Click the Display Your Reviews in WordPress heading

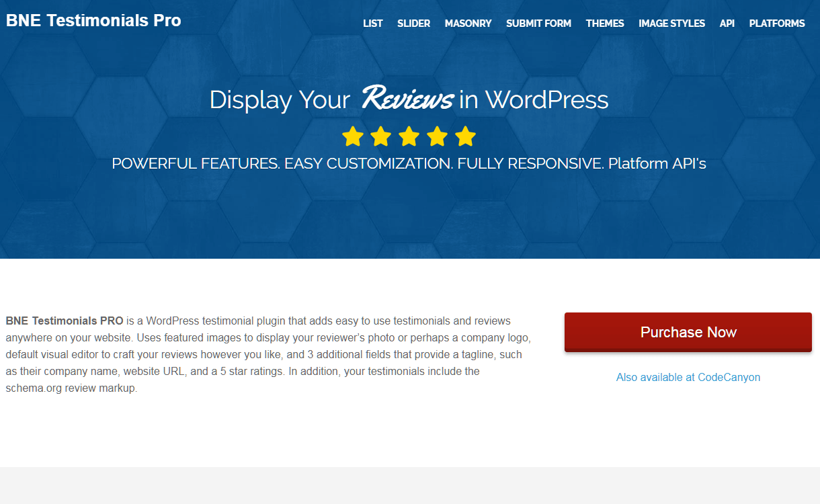pyautogui.click(x=409, y=99)
